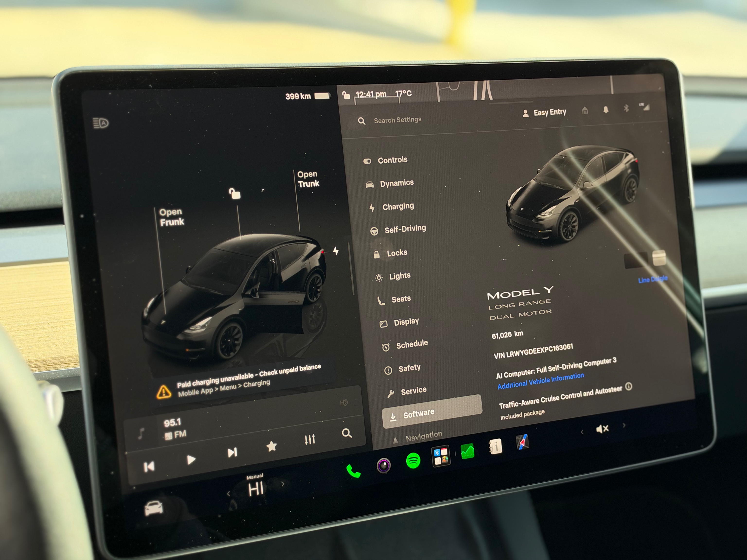Open the maps navigation app icon
The height and width of the screenshot is (560, 747).
522,442
